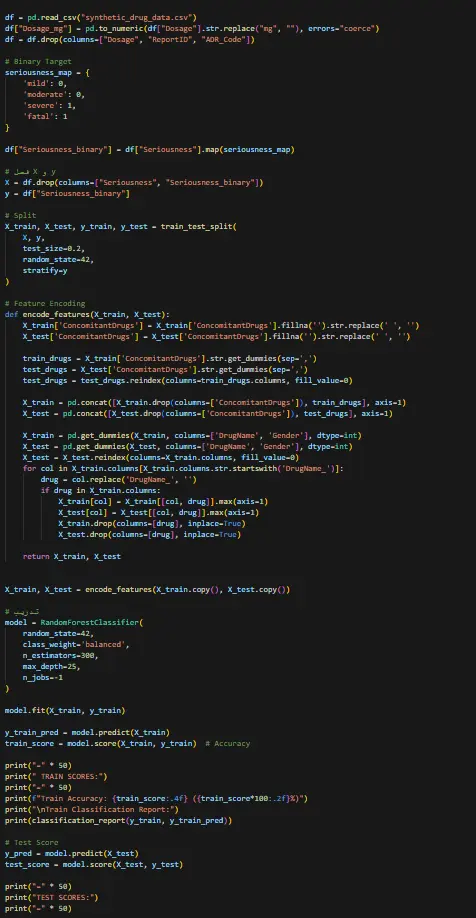Select the 'severe': 1 dictionary entry

pos(50,105)
